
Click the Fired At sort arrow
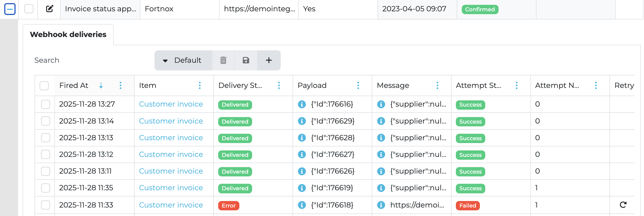(101, 85)
